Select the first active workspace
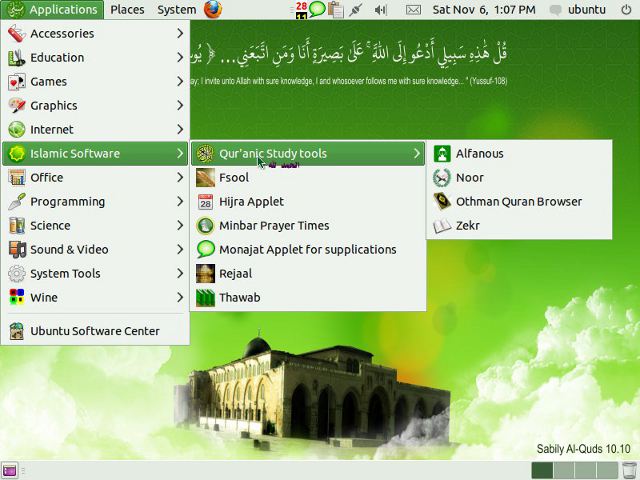The height and width of the screenshot is (480, 640). tap(542, 470)
